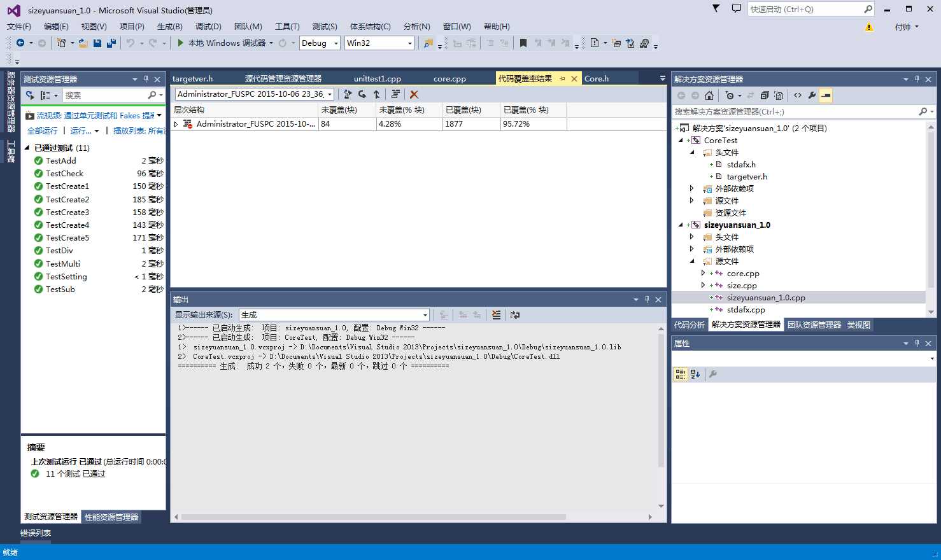Toggle Preview Selected Items in Solution Explorer
Screen dimensions: 941x560
(x=826, y=95)
